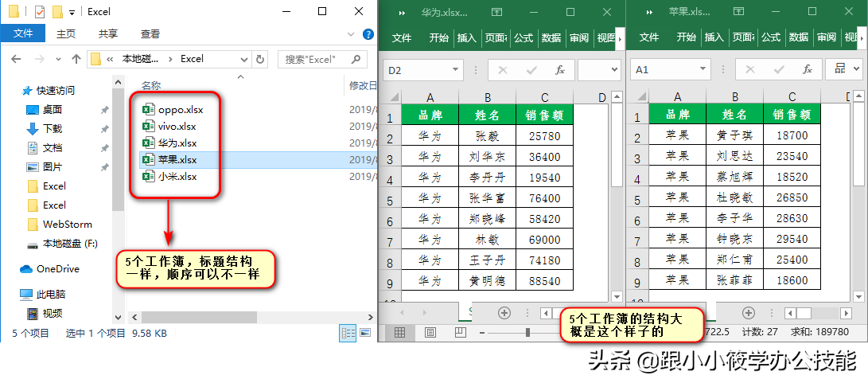Go up one folder level
This screenshot has width=868, height=383.
pos(76,59)
